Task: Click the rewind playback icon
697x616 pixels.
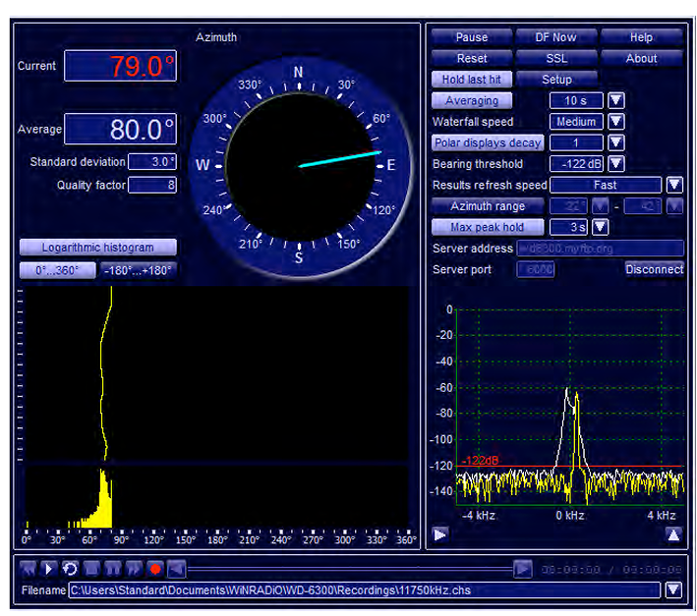Action: click(x=28, y=569)
